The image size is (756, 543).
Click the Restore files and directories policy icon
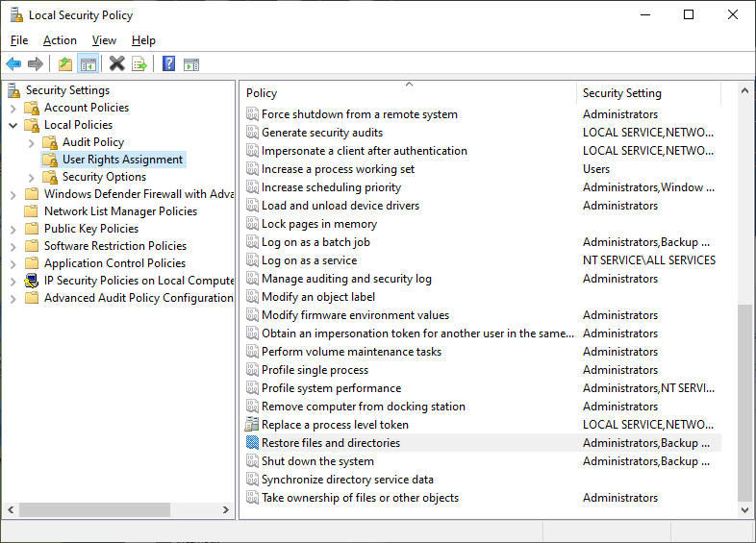(x=252, y=443)
